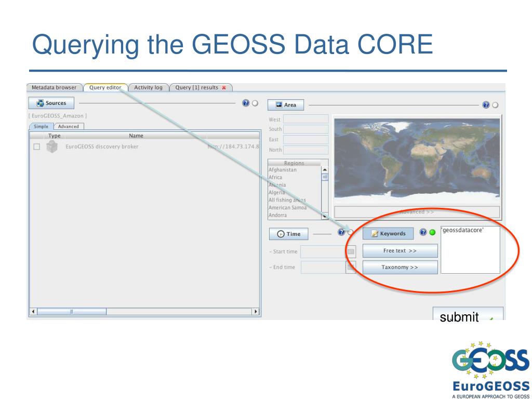This screenshot has width=532, height=399.
Task: Click left arrow of sources horizontal scrollbar
Action: point(33,312)
